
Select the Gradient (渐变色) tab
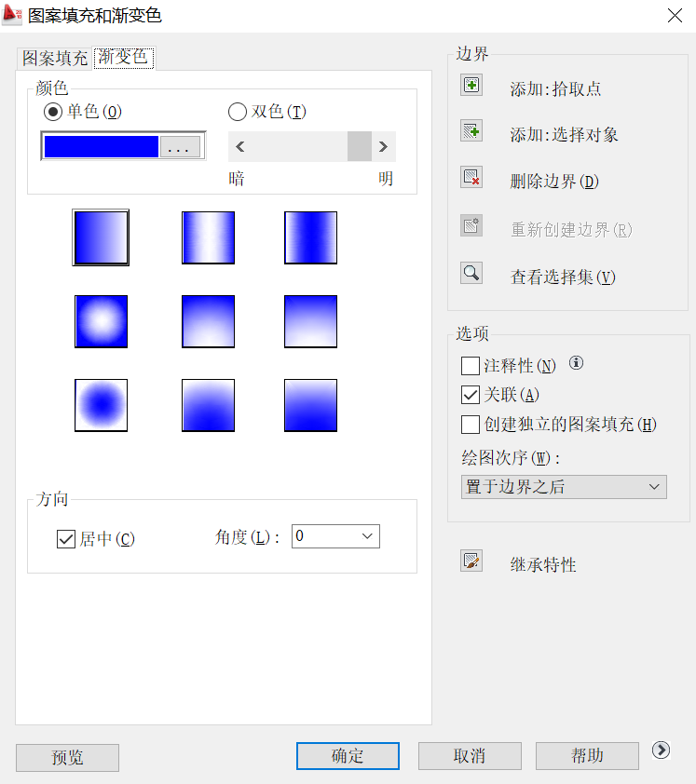tap(123, 57)
